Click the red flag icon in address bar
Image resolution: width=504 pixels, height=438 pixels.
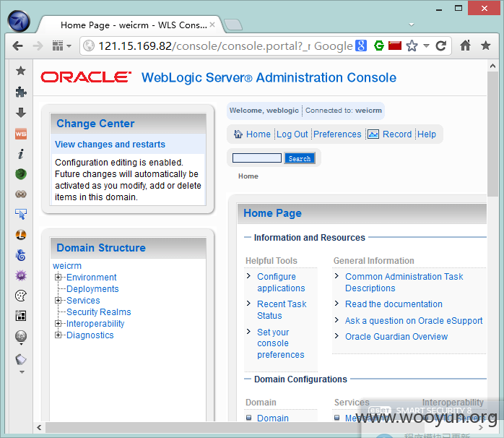(395, 46)
